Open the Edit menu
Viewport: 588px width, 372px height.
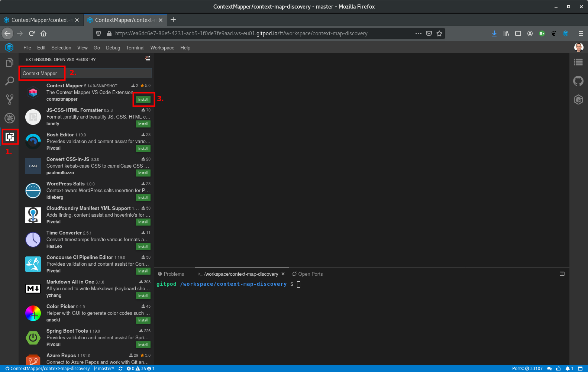click(x=41, y=48)
